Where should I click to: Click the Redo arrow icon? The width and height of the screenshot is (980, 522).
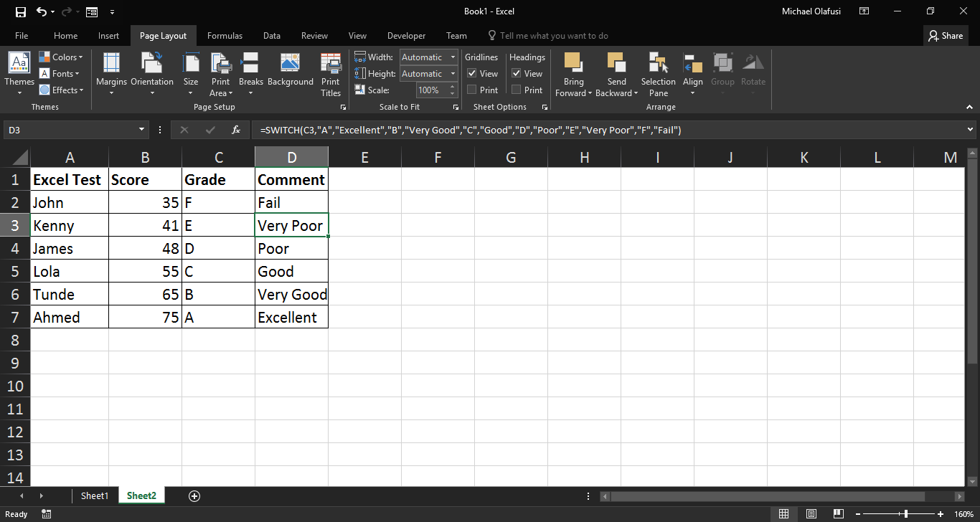click(x=65, y=11)
